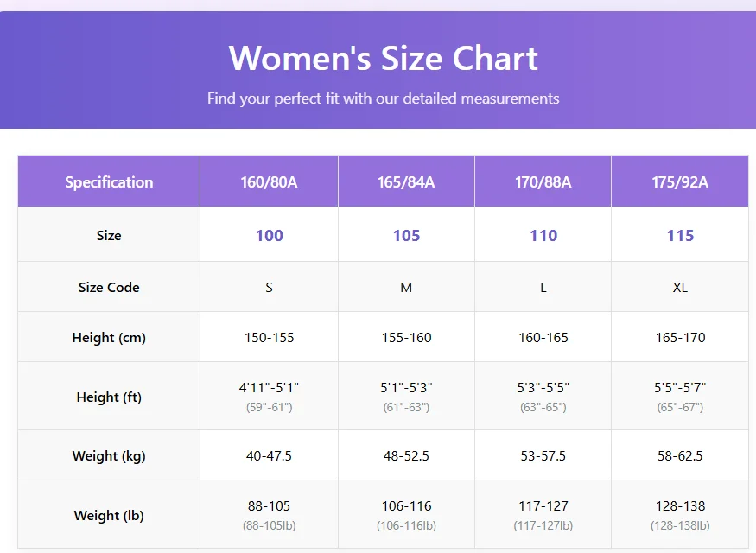Select the 165/84A column header
Image resolution: width=756 pixels, height=553 pixels.
coord(406,181)
